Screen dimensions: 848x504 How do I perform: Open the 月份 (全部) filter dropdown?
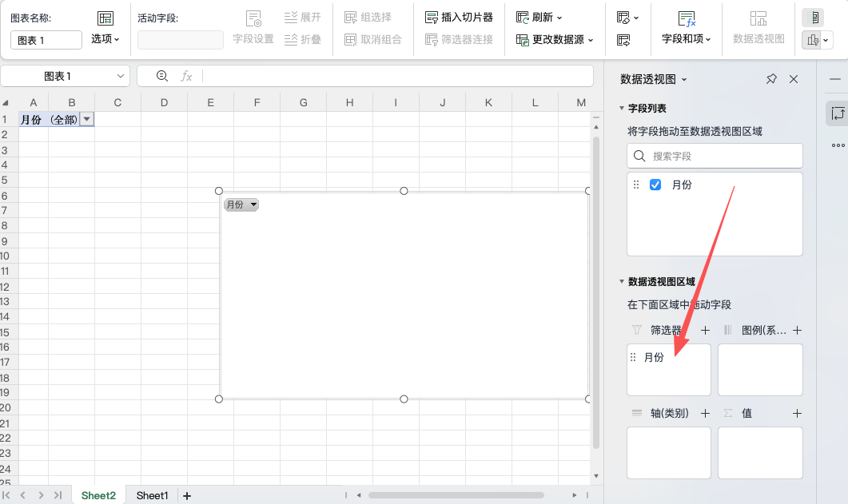coord(88,118)
